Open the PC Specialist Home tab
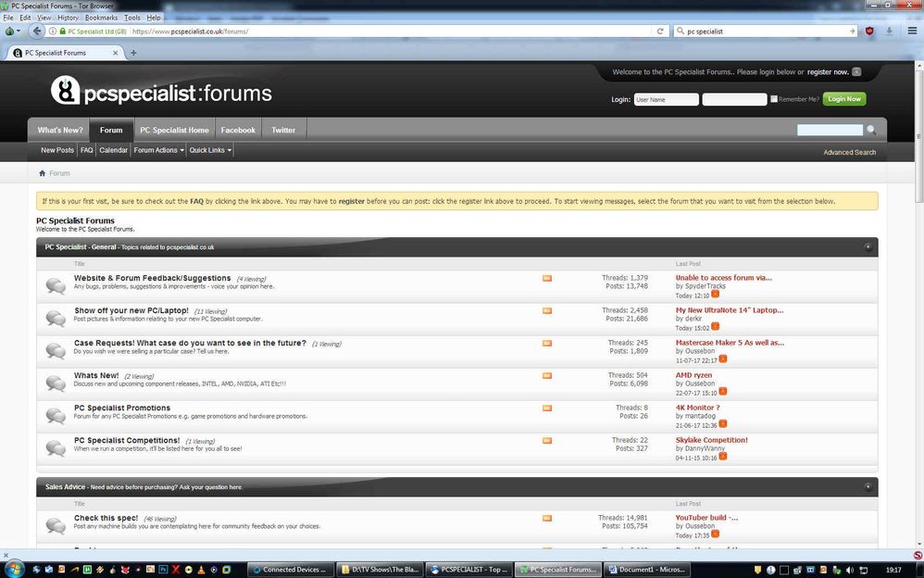This screenshot has height=578, width=924. (x=174, y=130)
